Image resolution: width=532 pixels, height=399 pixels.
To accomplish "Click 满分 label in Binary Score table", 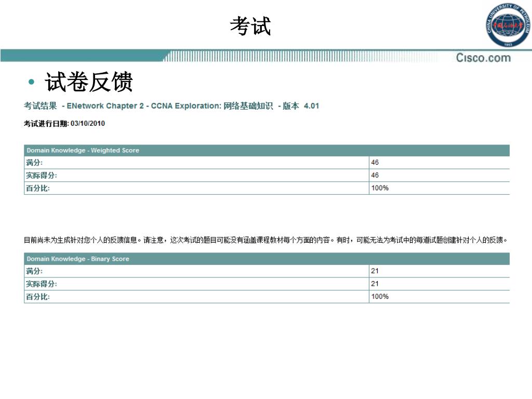I will tap(34, 271).
